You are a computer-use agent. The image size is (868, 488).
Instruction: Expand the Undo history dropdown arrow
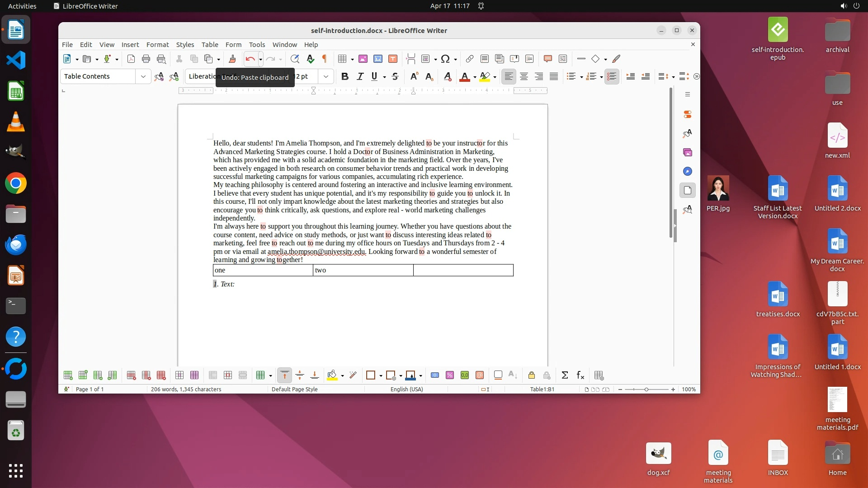(x=260, y=59)
